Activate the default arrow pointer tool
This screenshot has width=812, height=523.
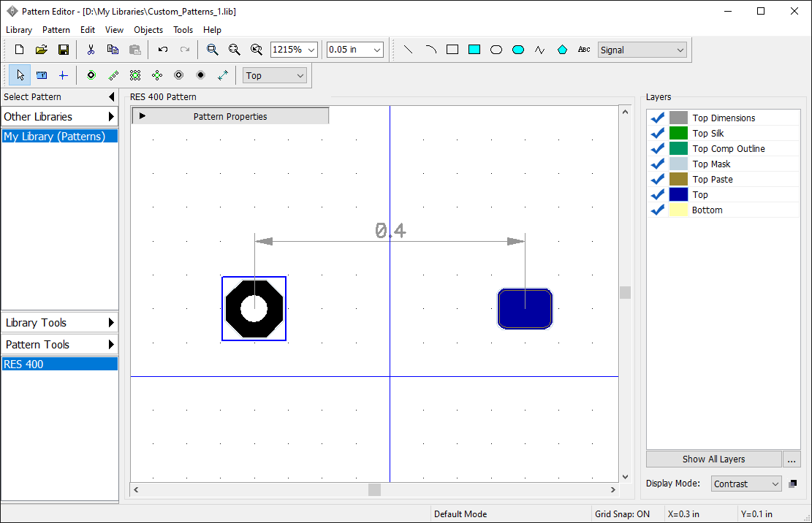tap(20, 75)
